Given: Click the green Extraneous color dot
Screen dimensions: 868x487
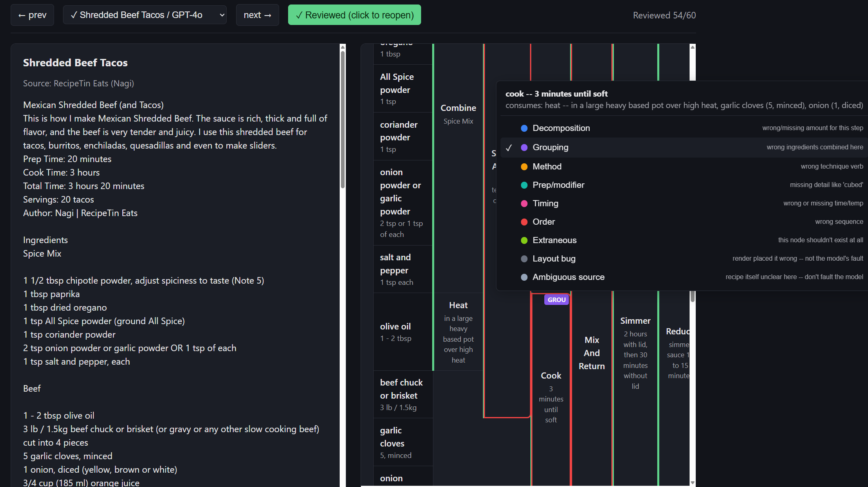Looking at the screenshot, I should pos(524,240).
